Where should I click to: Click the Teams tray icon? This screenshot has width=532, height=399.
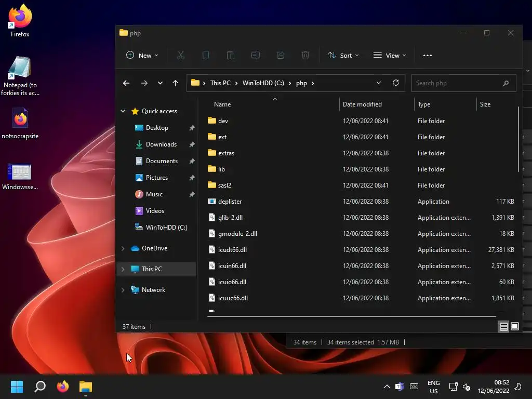[x=400, y=387]
